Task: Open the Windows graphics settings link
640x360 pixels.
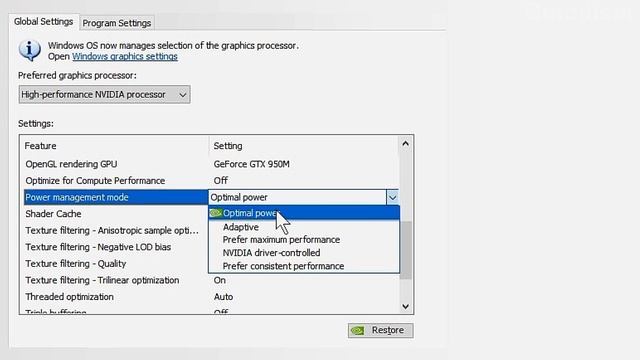Action: pos(125,56)
